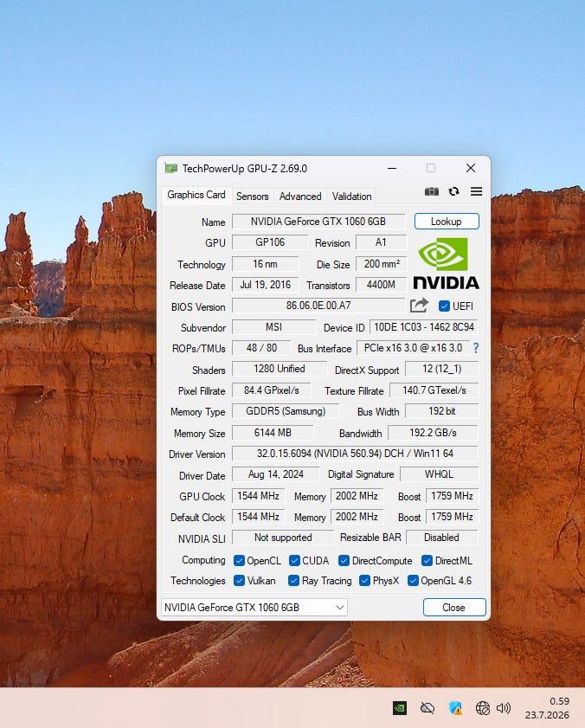585x728 pixels.
Task: Click the refresh arrows icon in GPU-Z
Action: [454, 191]
